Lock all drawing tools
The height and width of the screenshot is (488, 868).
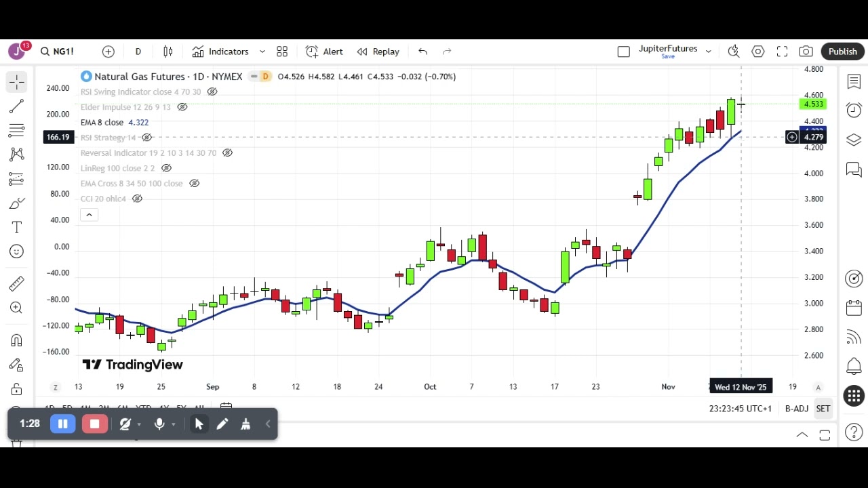point(17,389)
